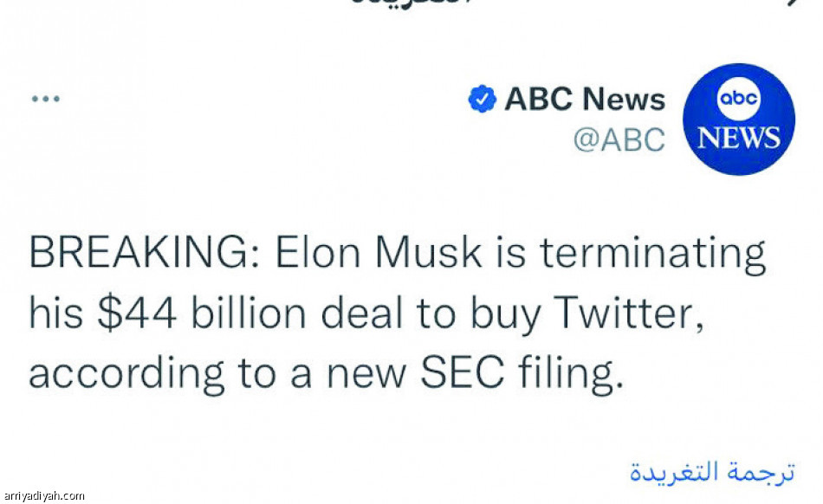Click the checkmark inside the verification badge
Image resolution: width=823 pixels, height=504 pixels.
pyautogui.click(x=482, y=99)
